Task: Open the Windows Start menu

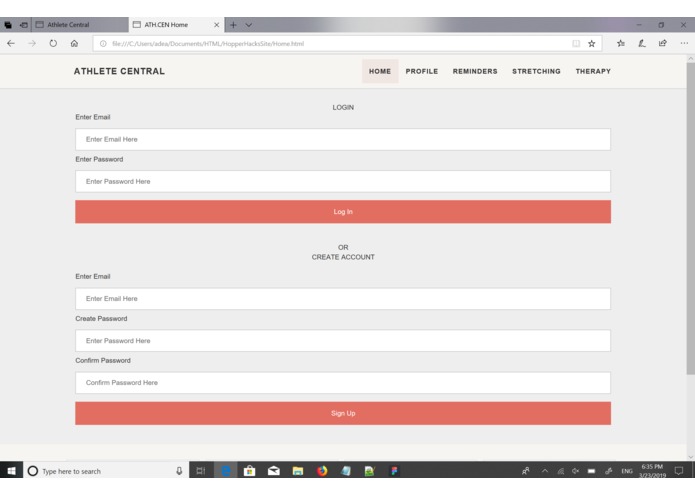Action: (11, 471)
